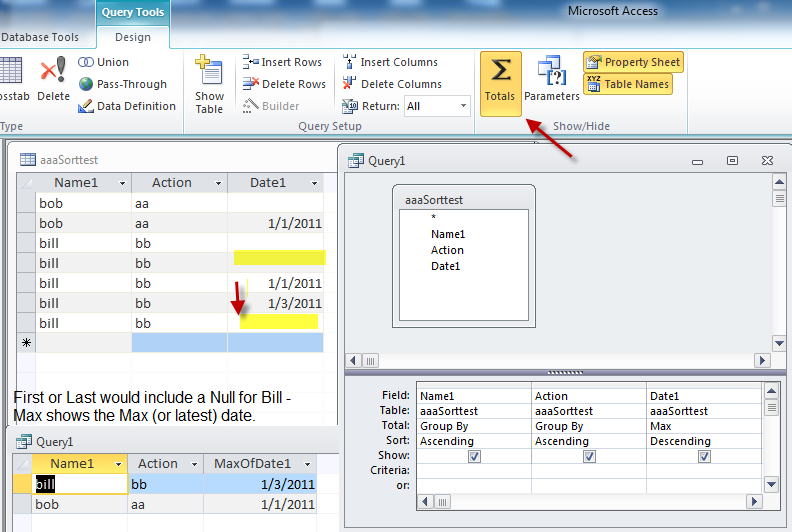Open the Database Tools tab
The height and width of the screenshot is (532, 792).
[x=40, y=37]
